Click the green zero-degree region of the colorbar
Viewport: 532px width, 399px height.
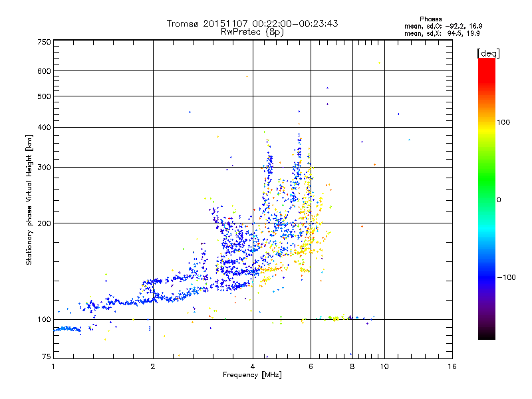[x=487, y=199]
